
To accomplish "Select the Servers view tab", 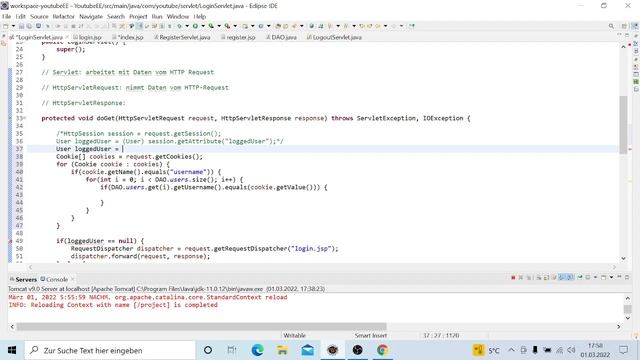I will point(24,280).
